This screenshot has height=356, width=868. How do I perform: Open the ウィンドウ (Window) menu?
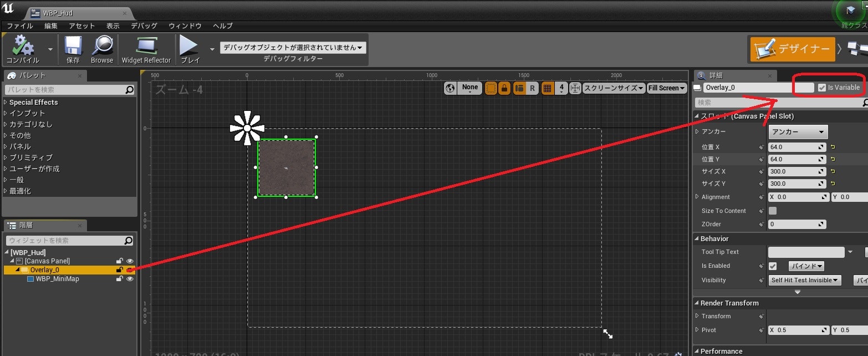[185, 26]
